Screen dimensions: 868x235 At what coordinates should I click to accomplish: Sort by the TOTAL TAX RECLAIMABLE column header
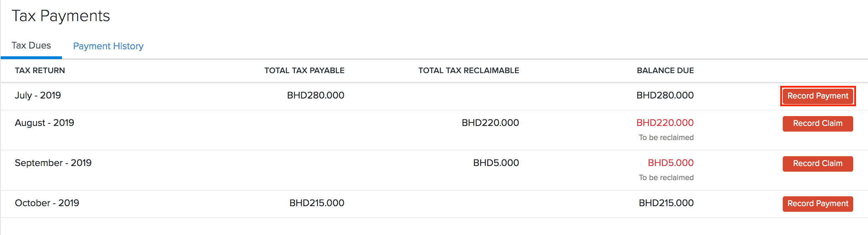tap(468, 70)
